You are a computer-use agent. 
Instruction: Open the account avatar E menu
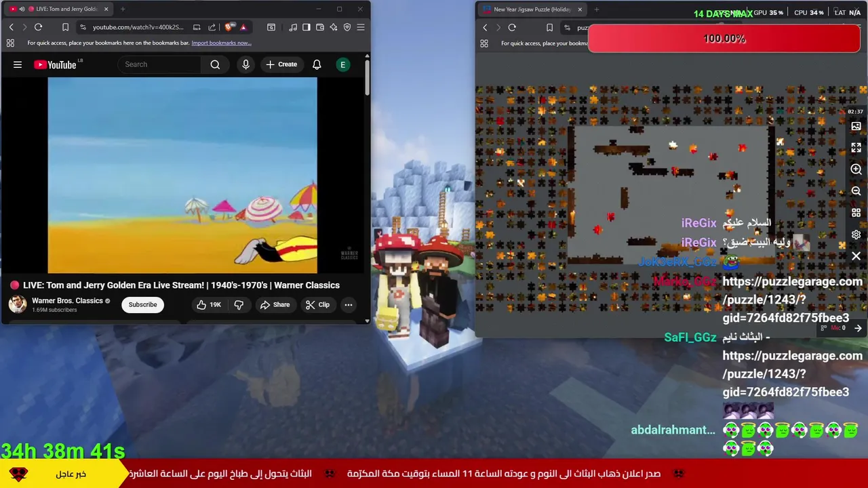click(342, 64)
